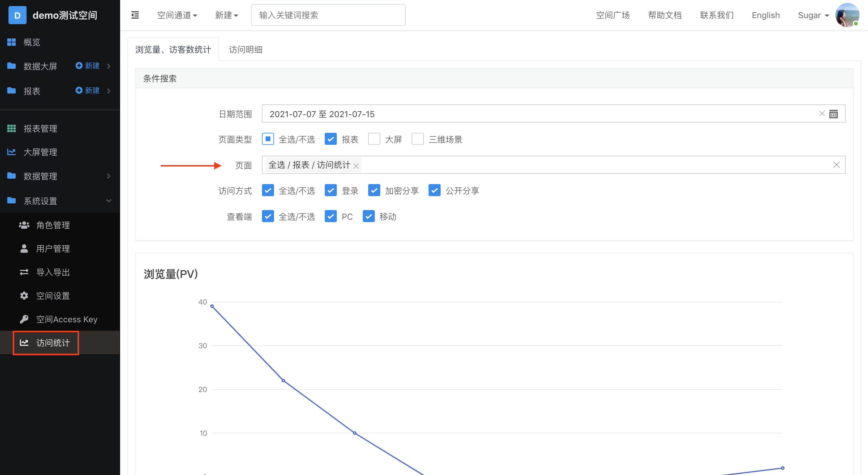This screenshot has width=868, height=475.
Task: Uncheck 公开分享 access method
Action: point(434,190)
